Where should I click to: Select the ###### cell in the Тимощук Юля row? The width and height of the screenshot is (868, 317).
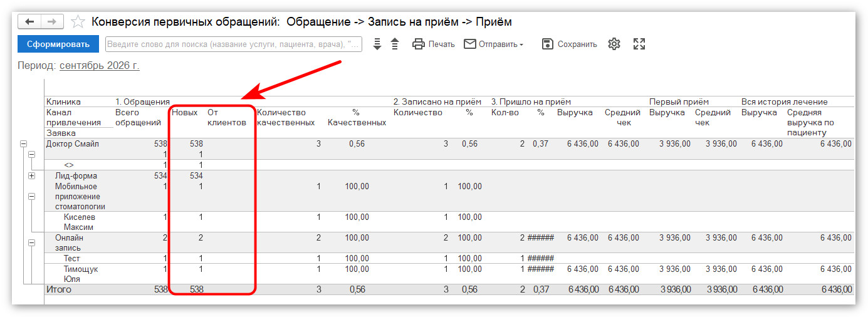click(541, 269)
